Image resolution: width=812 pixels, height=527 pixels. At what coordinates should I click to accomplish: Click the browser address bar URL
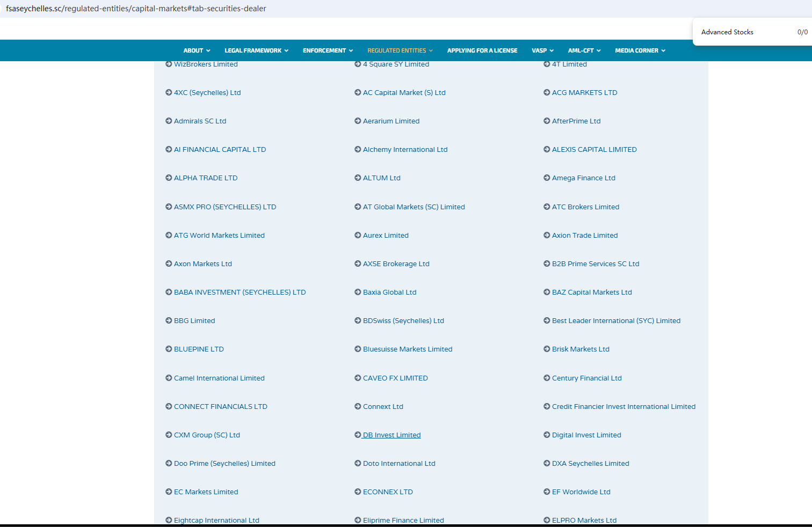136,9
